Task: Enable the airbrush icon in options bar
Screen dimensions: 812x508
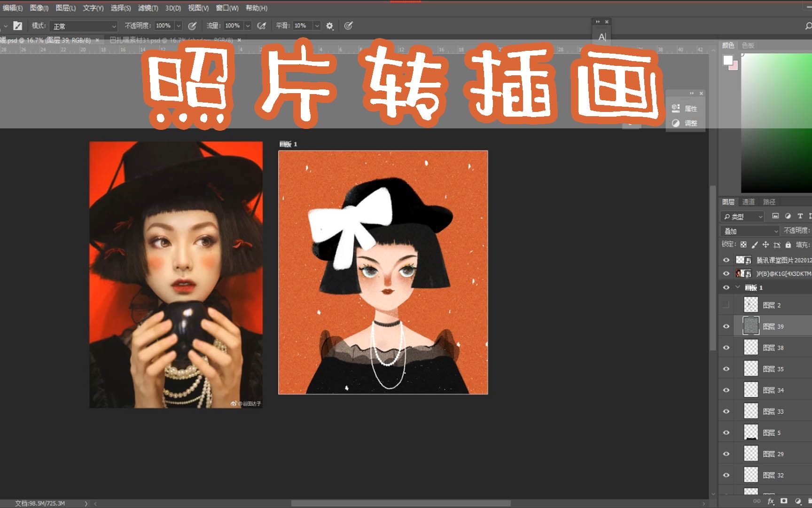Action: click(262, 26)
